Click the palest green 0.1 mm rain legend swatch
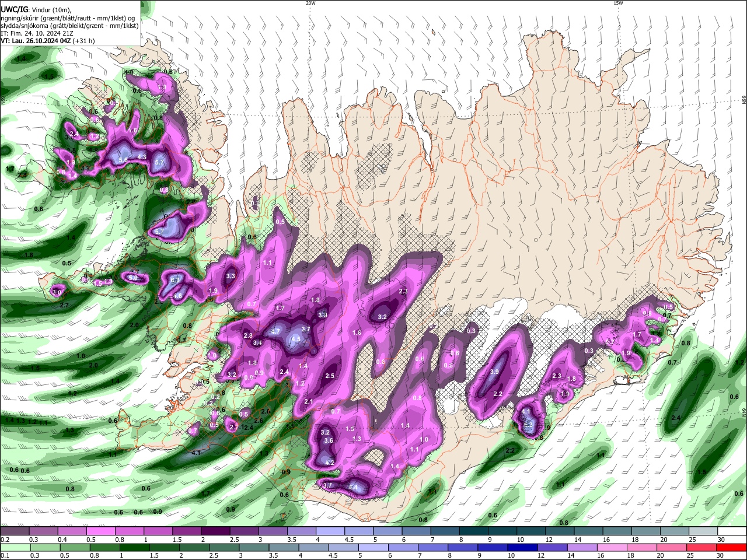 (x=15, y=547)
